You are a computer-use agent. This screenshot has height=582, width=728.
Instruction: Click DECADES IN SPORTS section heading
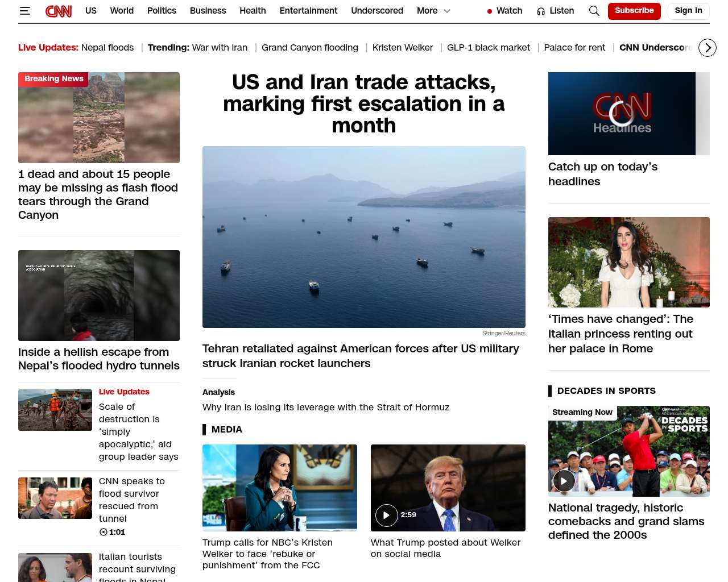[x=606, y=390]
